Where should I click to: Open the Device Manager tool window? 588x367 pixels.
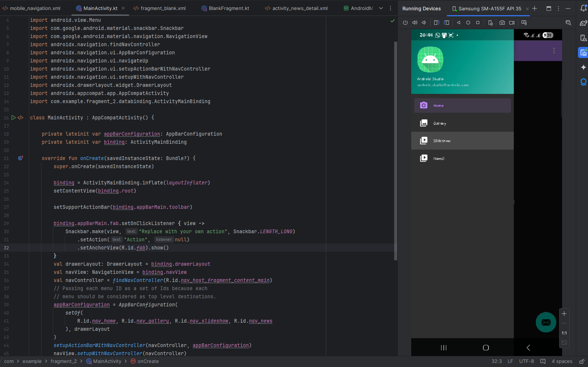pyautogui.click(x=584, y=38)
